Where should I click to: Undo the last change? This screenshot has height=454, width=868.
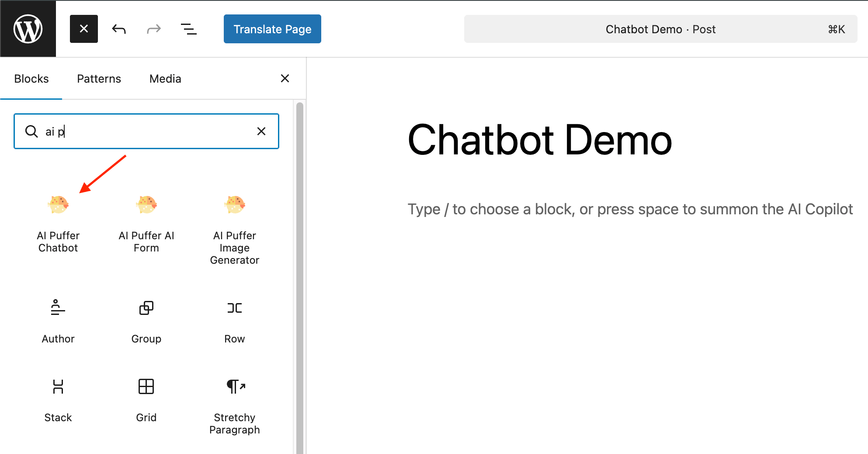coord(119,29)
